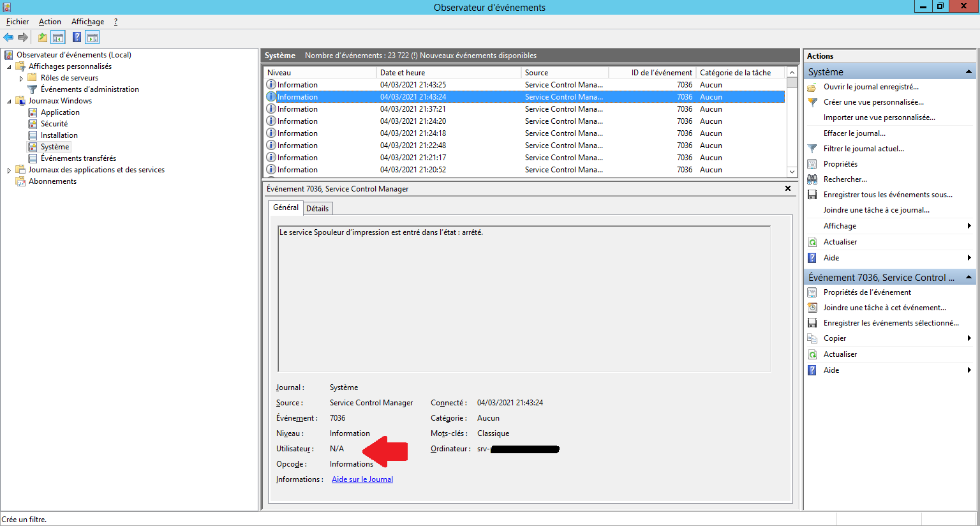Viewport: 980px width, 526px height.
Task: Expand Rôles de serveurs tree node
Action: click(21, 79)
